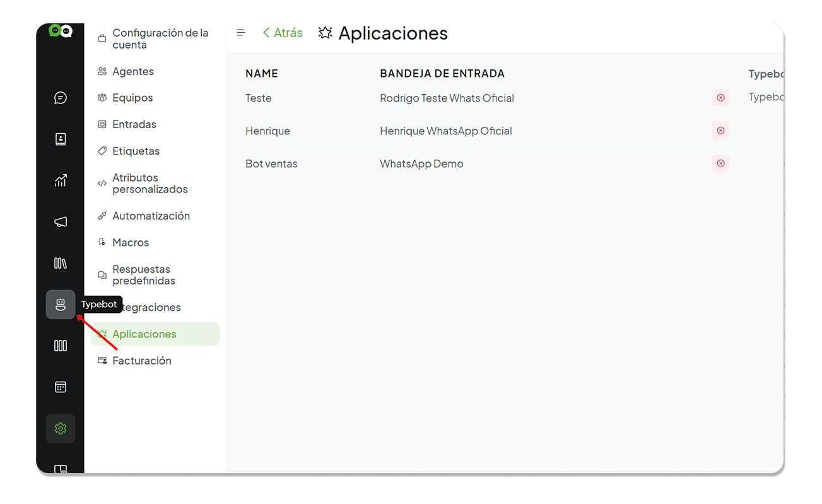Click the vertical bars icon below Typebot
822x504 pixels.
pos(60,345)
